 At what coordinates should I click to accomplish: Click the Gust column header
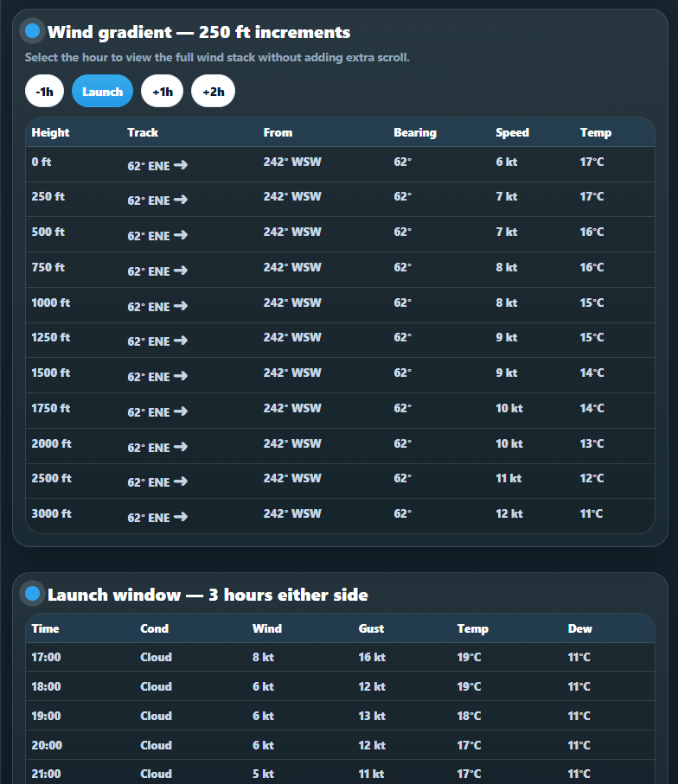[x=371, y=628]
